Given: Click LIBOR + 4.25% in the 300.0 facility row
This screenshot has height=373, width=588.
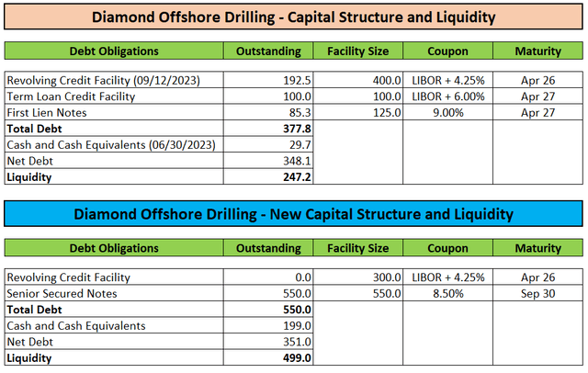Looking at the screenshot, I should pos(448,277).
